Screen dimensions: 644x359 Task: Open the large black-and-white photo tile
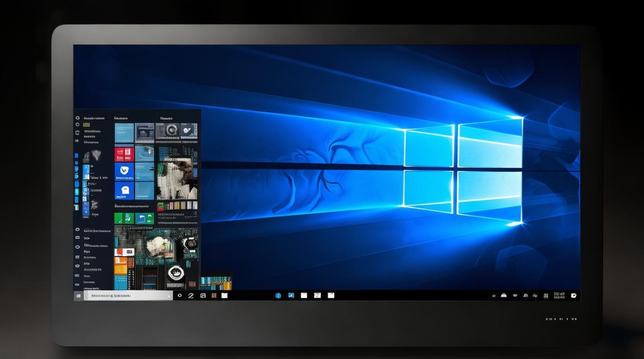tap(177, 179)
